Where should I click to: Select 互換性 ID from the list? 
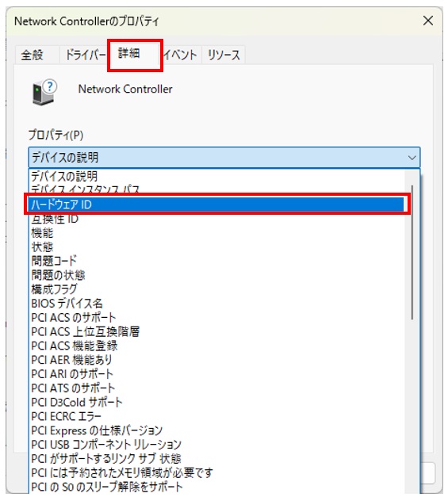tap(216, 219)
